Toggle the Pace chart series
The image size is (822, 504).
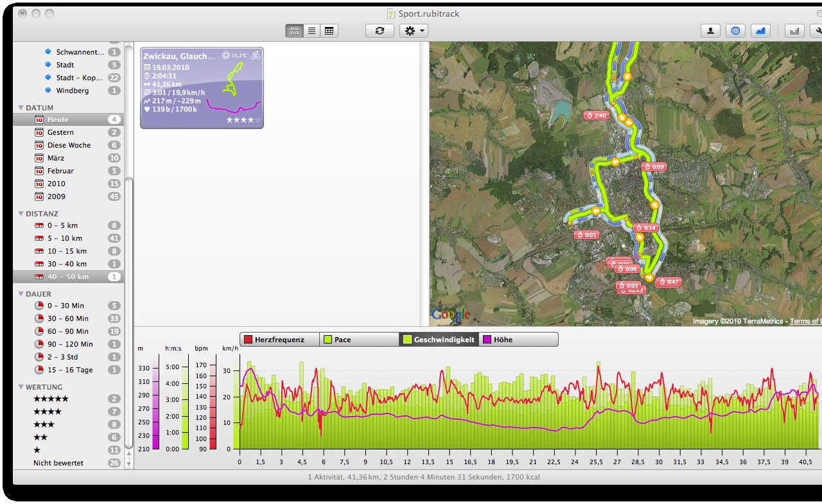359,340
